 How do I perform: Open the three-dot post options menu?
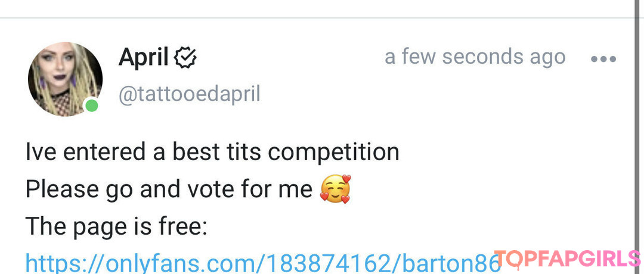click(x=603, y=59)
